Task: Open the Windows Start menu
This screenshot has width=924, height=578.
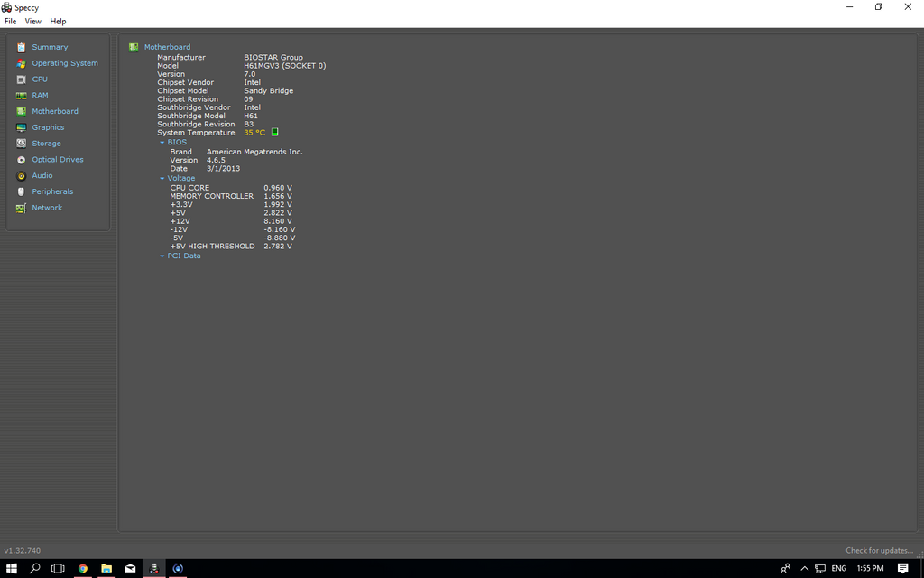Action: tap(11, 569)
